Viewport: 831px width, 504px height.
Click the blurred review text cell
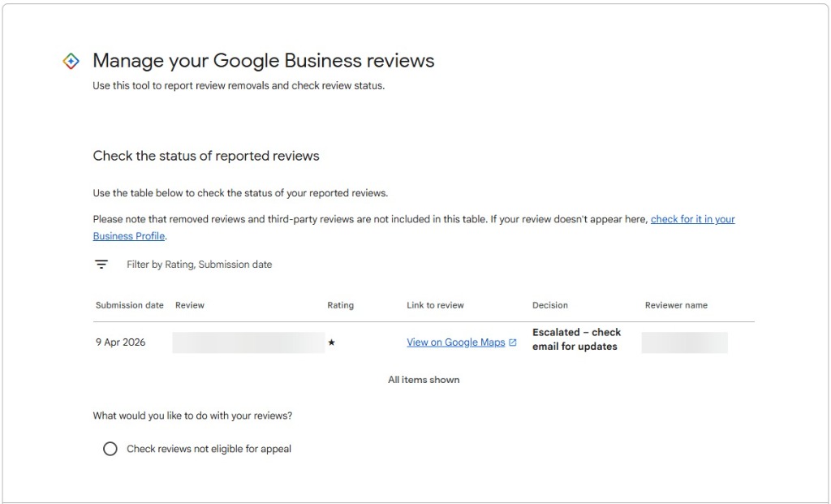pyautogui.click(x=248, y=342)
